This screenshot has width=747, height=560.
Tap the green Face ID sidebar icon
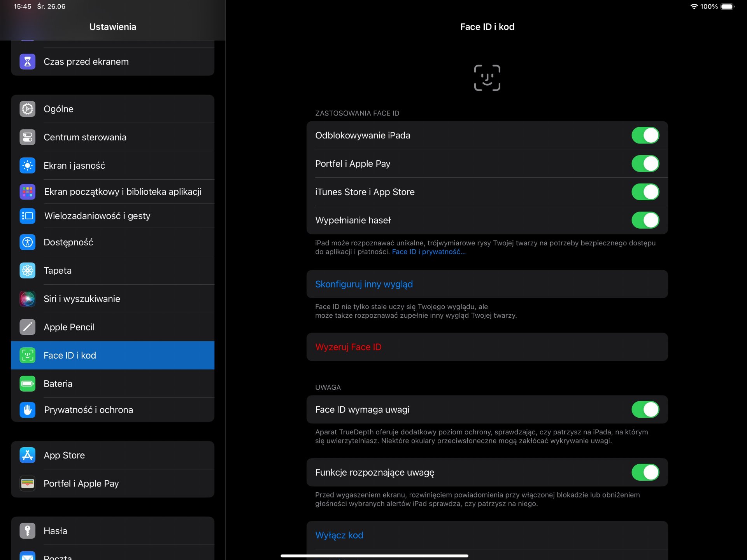(x=27, y=355)
